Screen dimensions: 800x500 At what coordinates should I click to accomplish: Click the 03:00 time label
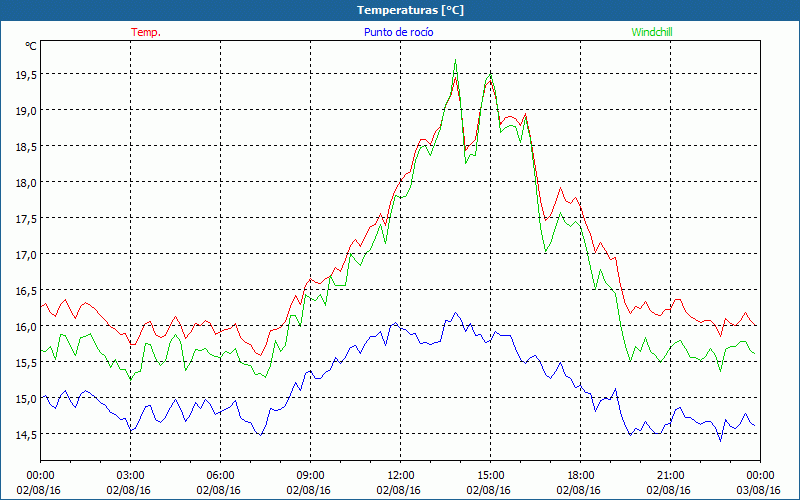click(x=130, y=475)
